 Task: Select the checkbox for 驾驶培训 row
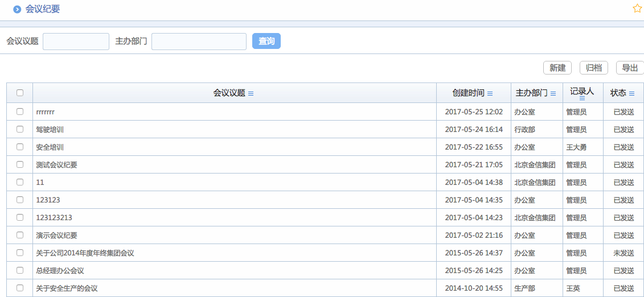[x=20, y=129]
